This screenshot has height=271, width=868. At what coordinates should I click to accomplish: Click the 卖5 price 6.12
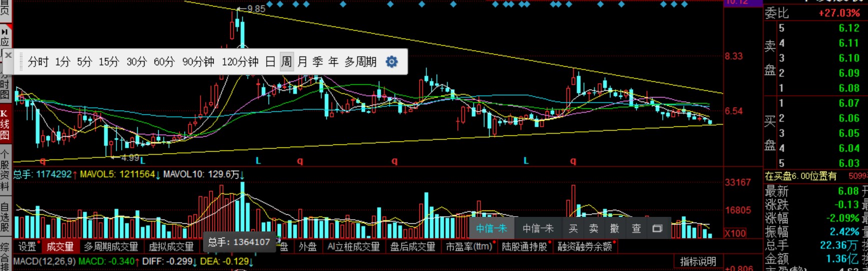(849, 28)
